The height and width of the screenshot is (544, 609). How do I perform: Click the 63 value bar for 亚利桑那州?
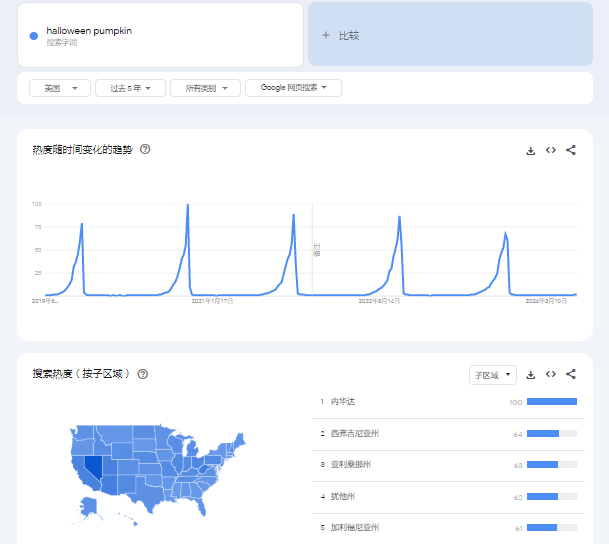pyautogui.click(x=552, y=465)
